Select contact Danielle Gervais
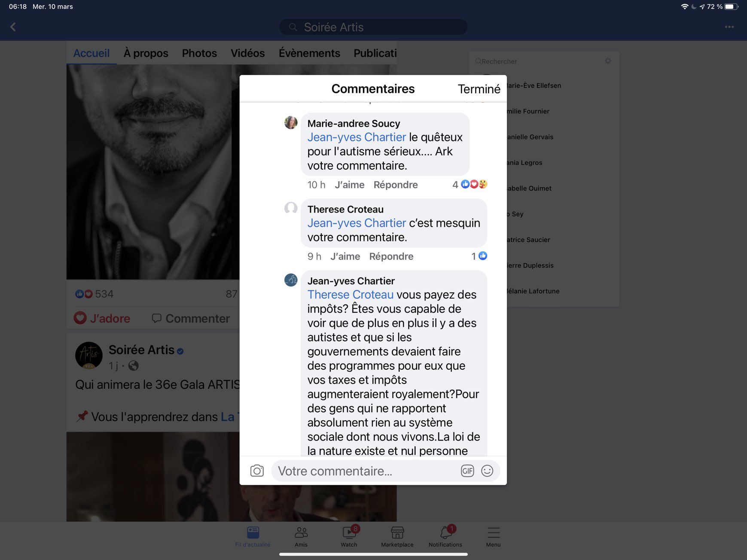 click(530, 137)
